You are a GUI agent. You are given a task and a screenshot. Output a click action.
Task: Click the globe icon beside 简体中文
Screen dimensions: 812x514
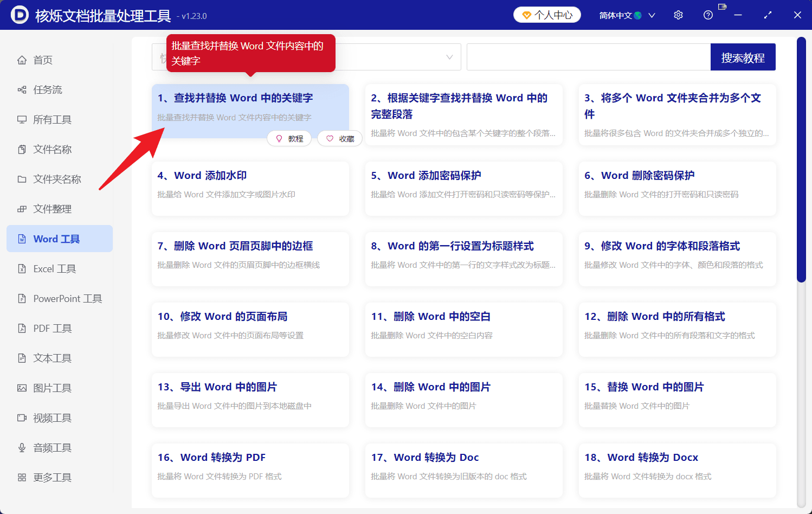(x=637, y=15)
